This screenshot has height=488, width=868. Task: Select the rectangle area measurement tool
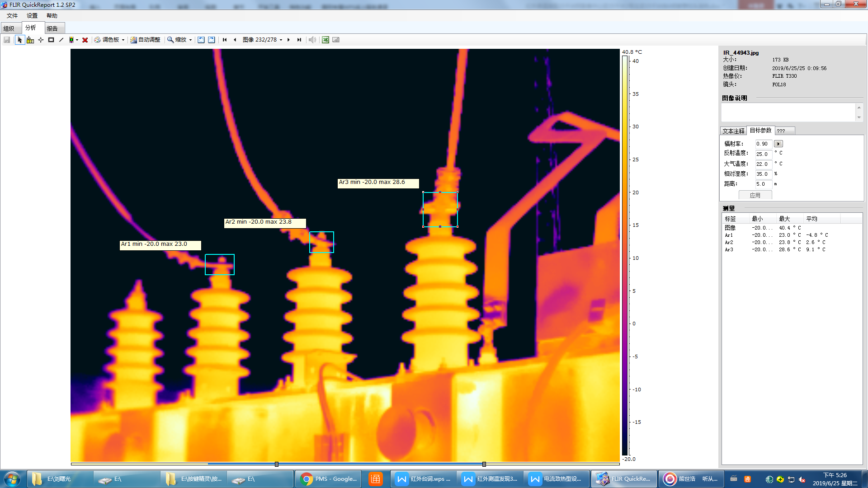(x=51, y=40)
